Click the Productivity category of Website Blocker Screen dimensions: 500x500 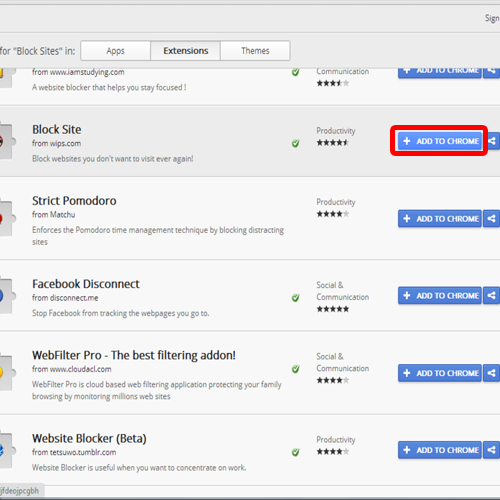point(336,440)
